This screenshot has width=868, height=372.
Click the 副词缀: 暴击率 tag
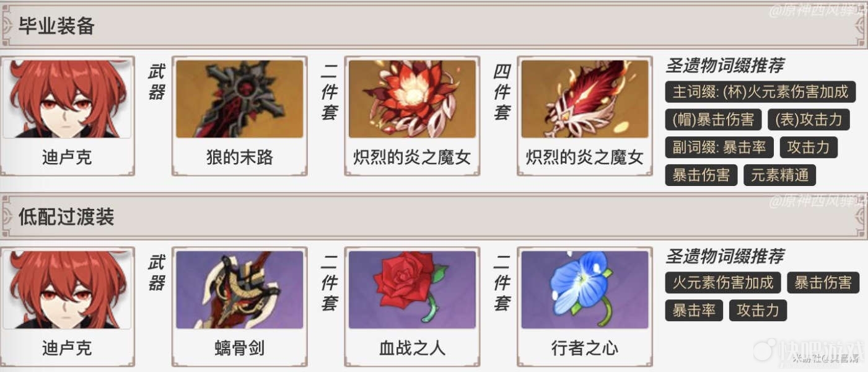[x=719, y=148]
